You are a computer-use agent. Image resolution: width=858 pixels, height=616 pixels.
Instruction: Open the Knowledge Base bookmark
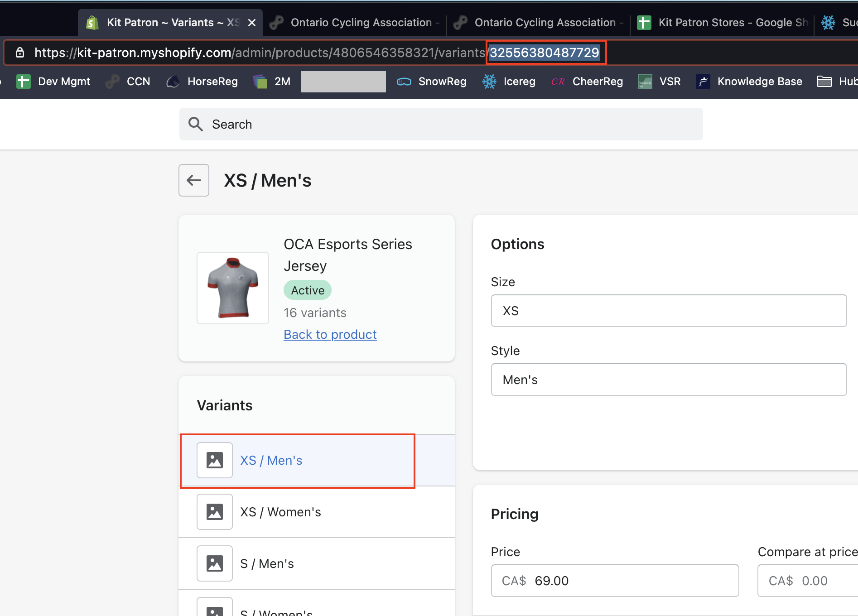(749, 82)
